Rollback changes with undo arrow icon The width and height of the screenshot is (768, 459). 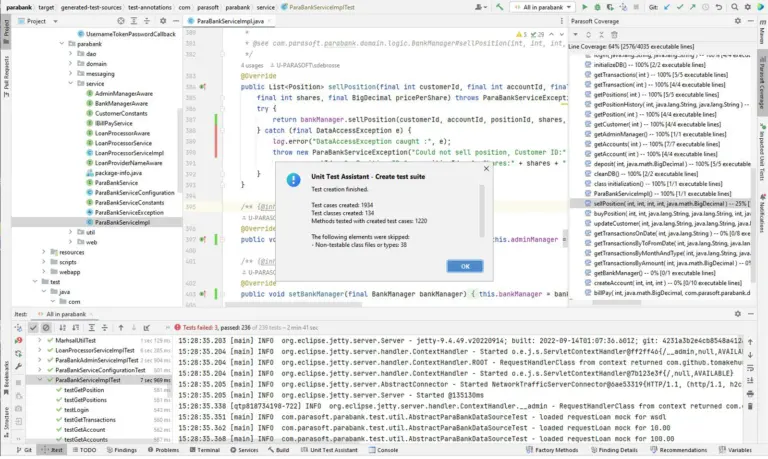(719, 7)
